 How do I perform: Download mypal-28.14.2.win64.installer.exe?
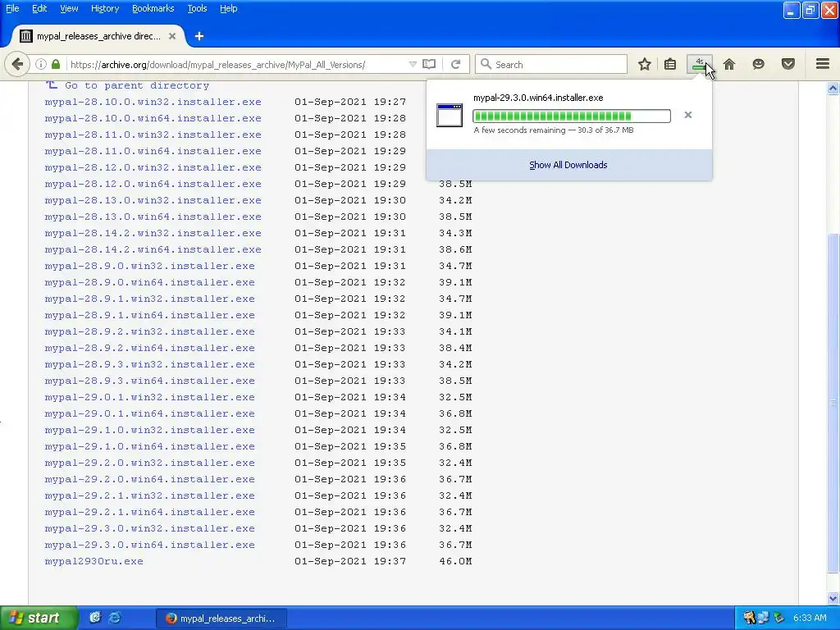tap(153, 249)
